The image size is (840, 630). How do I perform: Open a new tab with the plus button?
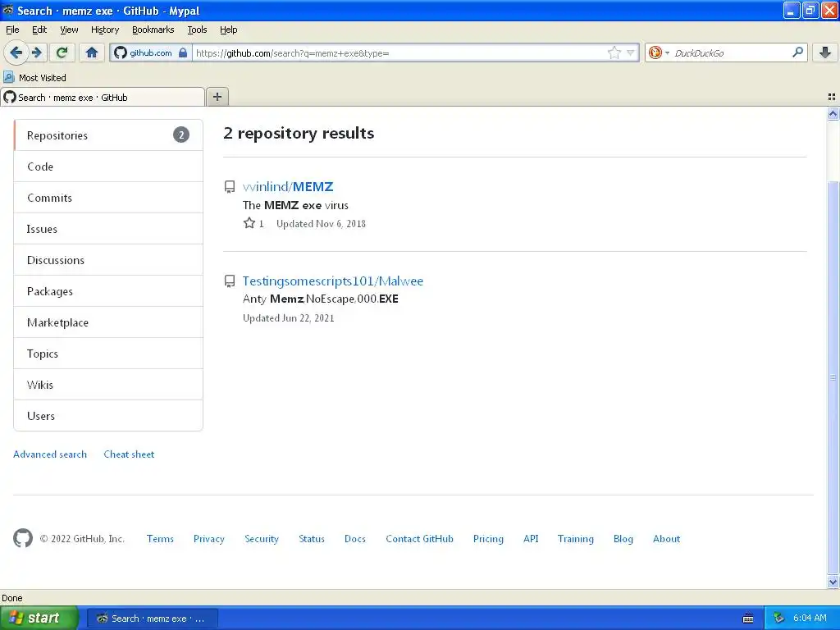[217, 97]
